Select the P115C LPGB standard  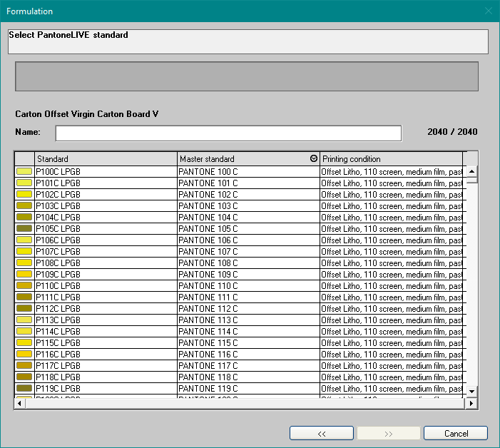(x=106, y=342)
